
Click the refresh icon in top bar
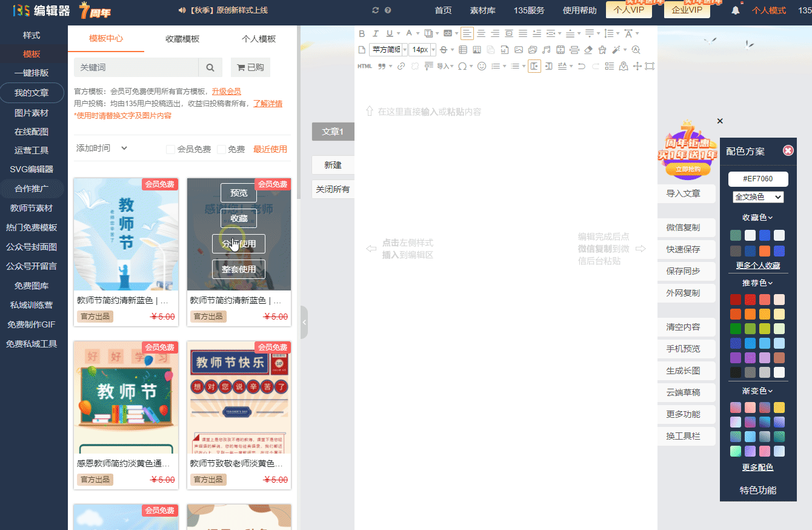tap(376, 10)
